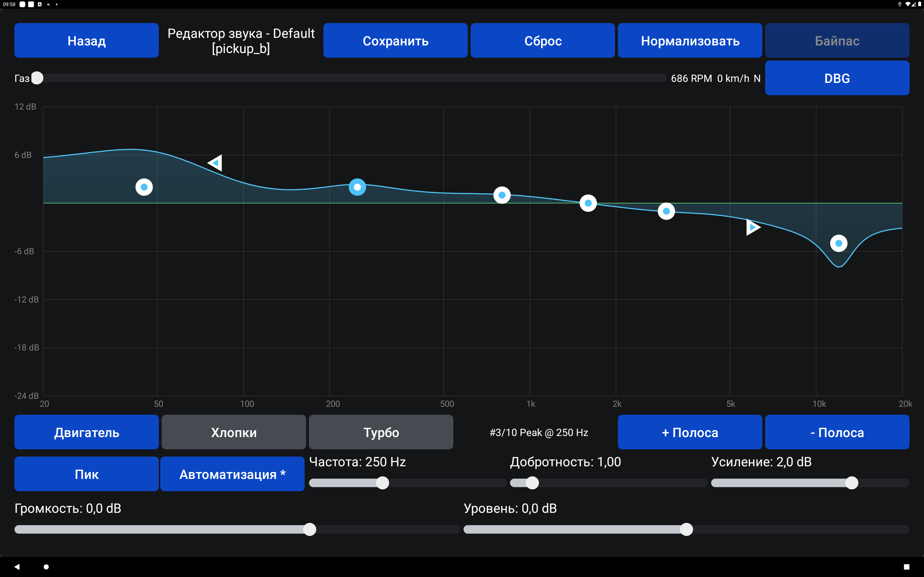This screenshot has height=577, width=924.
Task: Select the EQ band node near 3 kHz
Action: pos(666,211)
